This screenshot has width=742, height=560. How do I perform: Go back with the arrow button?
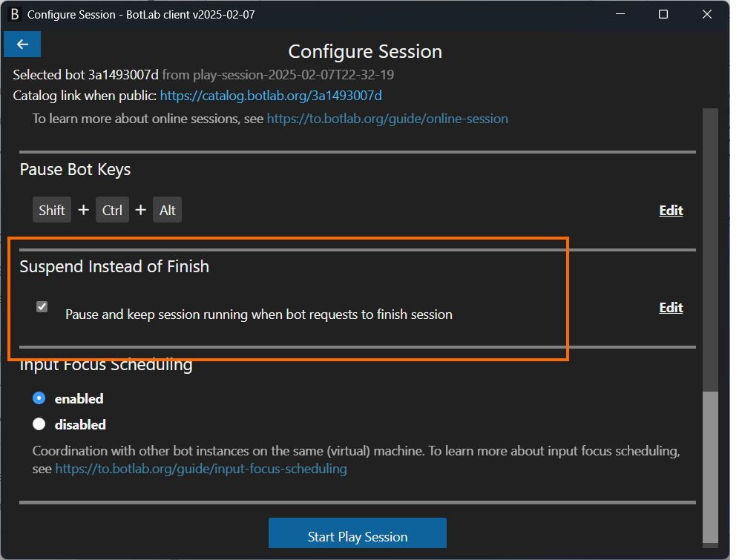click(x=22, y=45)
